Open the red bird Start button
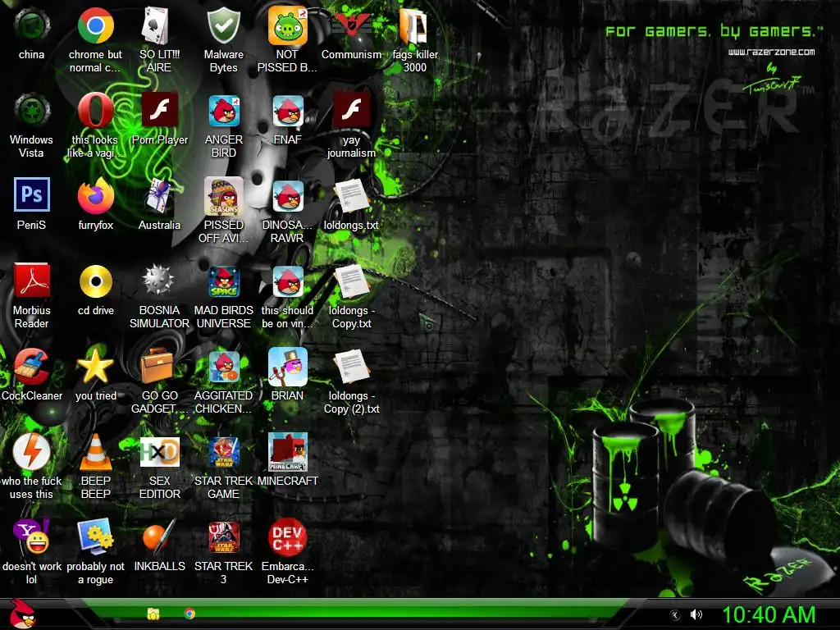This screenshot has height=630, width=840. (x=22, y=614)
